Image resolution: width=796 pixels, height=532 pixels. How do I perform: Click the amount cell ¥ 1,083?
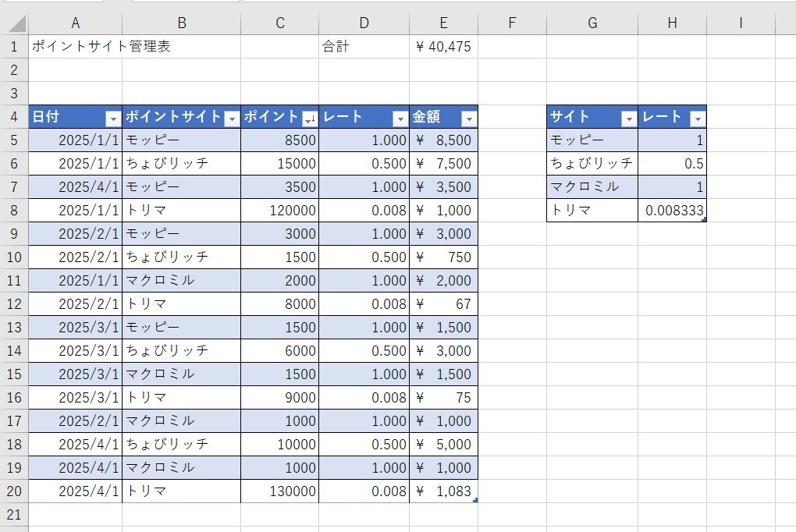click(x=444, y=491)
